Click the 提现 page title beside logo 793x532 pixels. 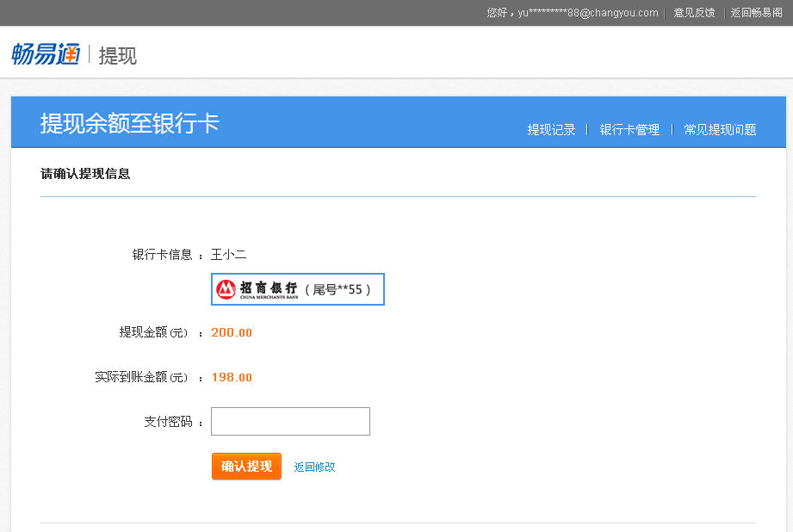coord(118,56)
